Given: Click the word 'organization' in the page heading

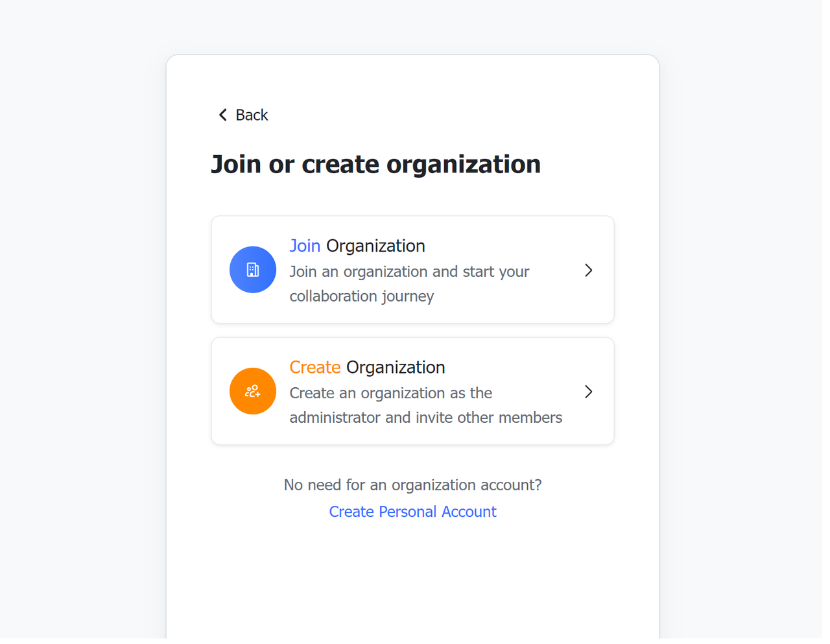Looking at the screenshot, I should 463,165.
